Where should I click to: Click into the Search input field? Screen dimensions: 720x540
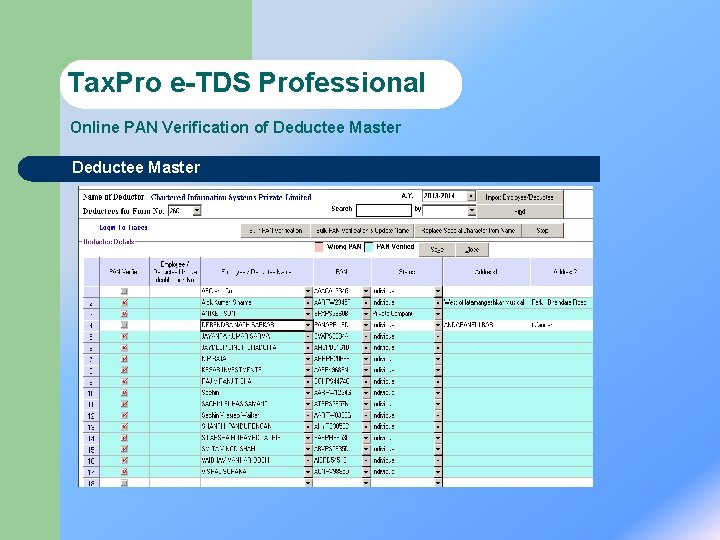click(x=384, y=210)
